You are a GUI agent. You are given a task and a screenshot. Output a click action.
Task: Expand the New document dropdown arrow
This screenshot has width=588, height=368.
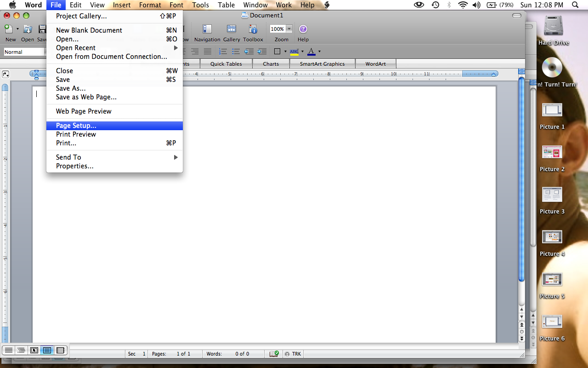coord(17,29)
